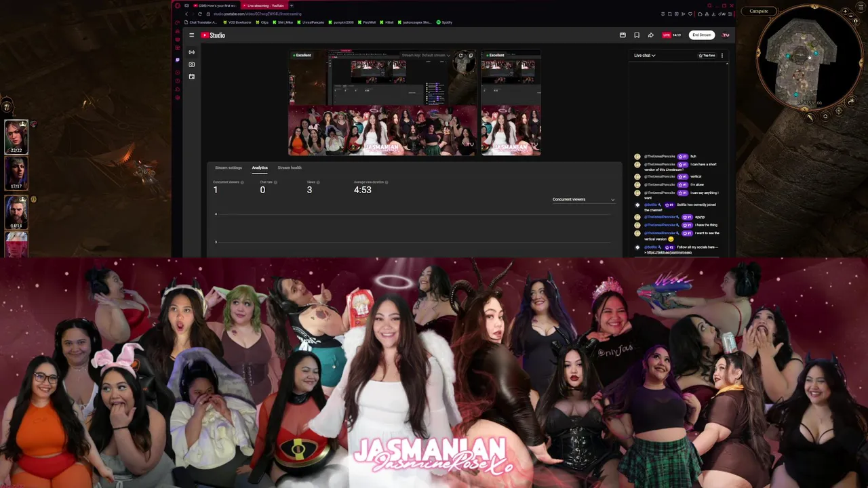Copy the stream key with copy icon
The image size is (868, 488).
tap(471, 56)
